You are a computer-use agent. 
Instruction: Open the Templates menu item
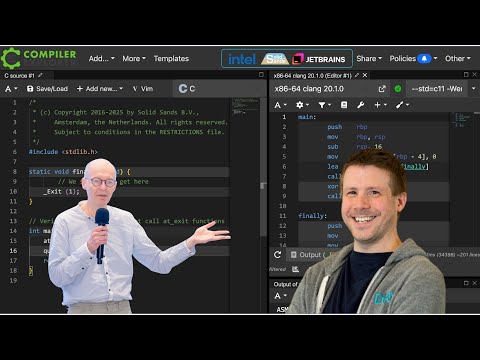(x=171, y=59)
